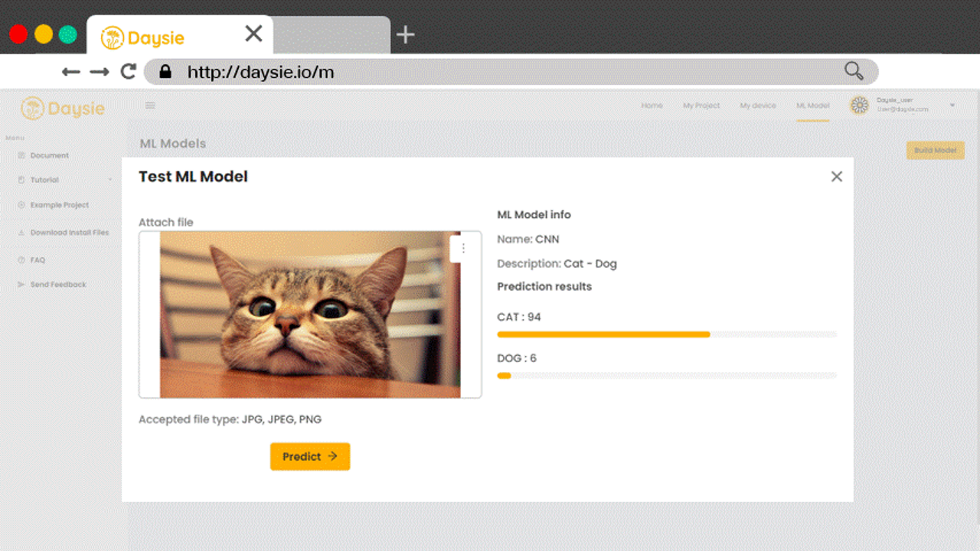Go to Home in top navigation
The height and width of the screenshot is (551, 980).
click(x=652, y=106)
